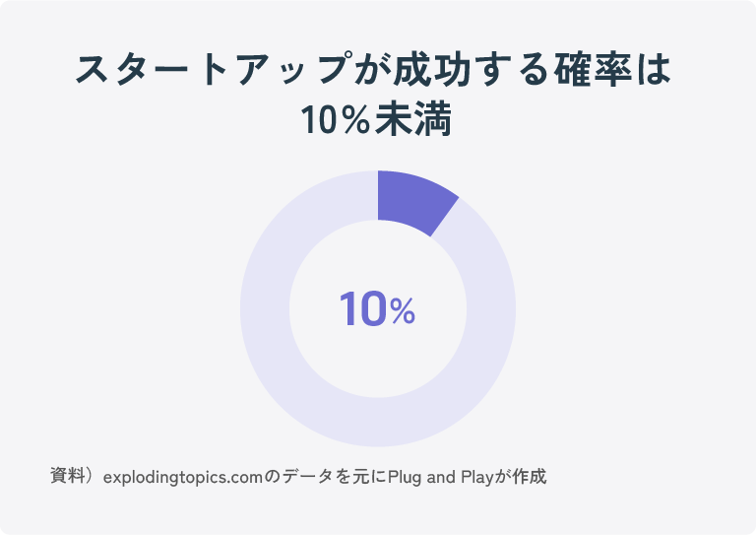Viewport: 756px width, 535px height.
Task: Click the purple 10% label in chart center
Action: pos(378,309)
